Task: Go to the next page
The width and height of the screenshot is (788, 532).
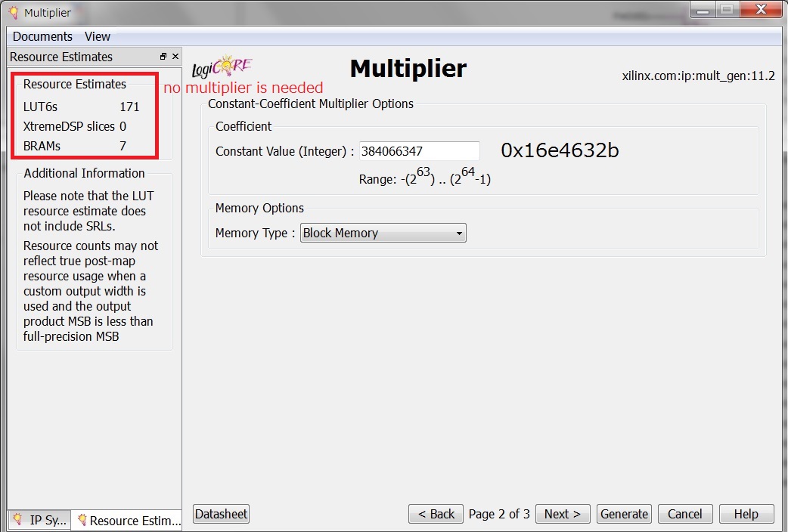Action: [563, 514]
